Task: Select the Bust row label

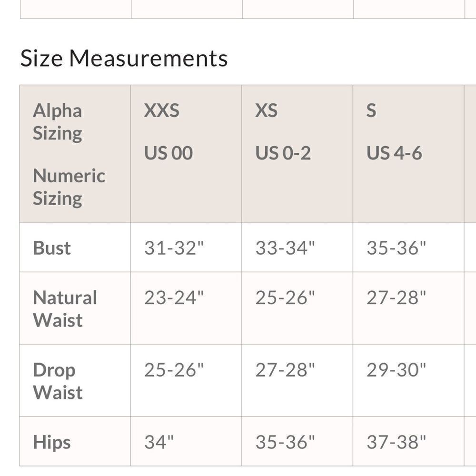Action: 52,248
